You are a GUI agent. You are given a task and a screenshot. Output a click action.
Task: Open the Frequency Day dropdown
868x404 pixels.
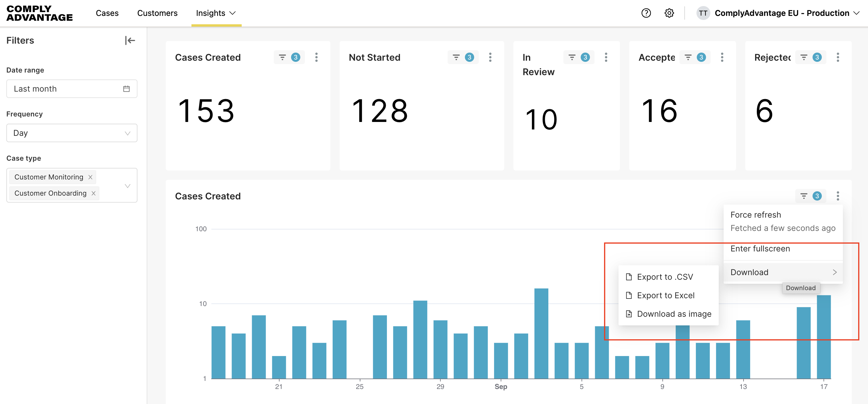[71, 133]
